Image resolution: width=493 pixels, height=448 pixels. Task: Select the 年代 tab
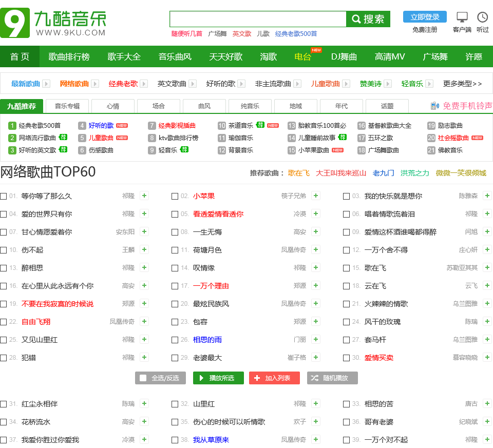(x=342, y=106)
